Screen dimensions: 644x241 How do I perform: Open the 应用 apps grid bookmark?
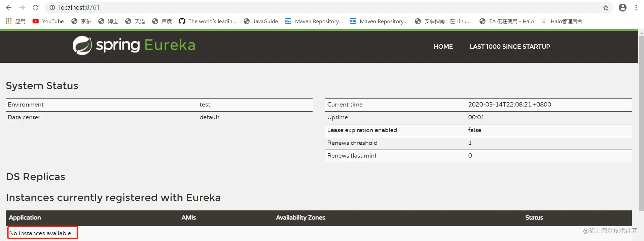click(16, 21)
